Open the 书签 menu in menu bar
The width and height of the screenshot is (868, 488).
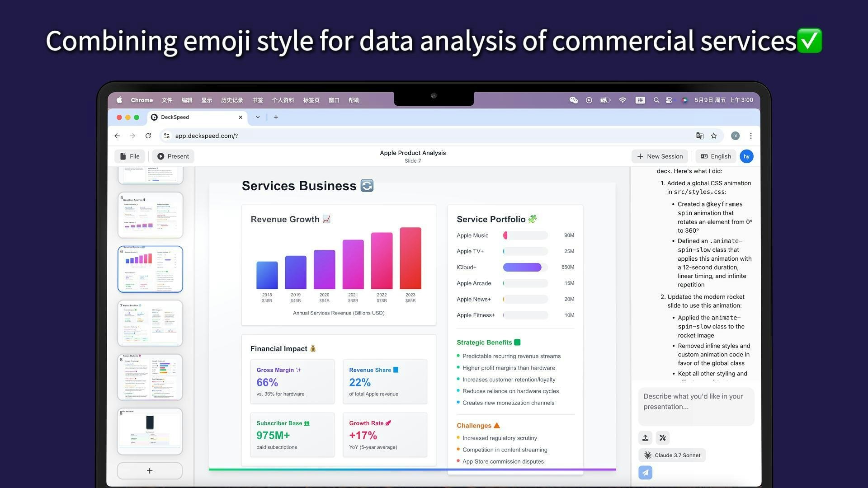258,100
